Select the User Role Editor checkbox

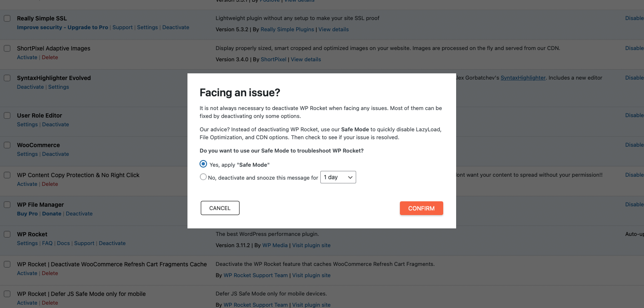(x=7, y=115)
